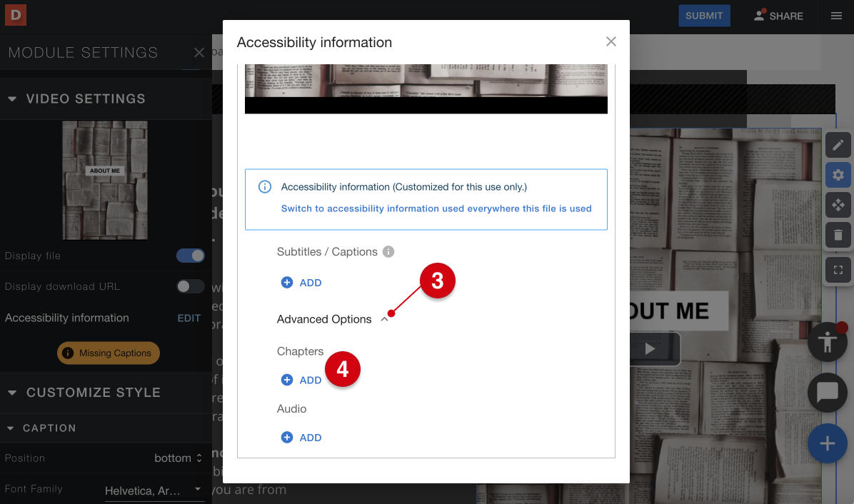Collapse the Customize Style section
This screenshot has width=854, height=504.
12,393
